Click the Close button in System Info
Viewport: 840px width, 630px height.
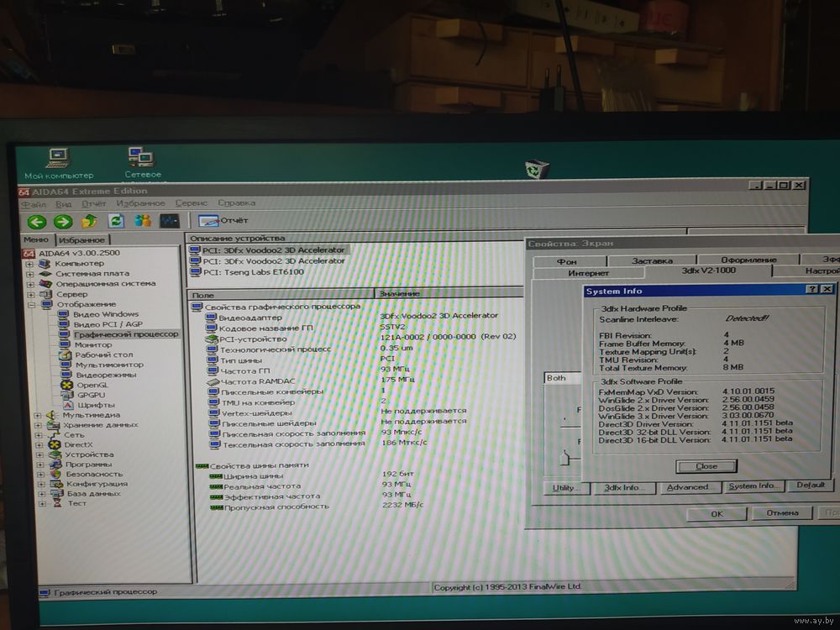pos(706,466)
